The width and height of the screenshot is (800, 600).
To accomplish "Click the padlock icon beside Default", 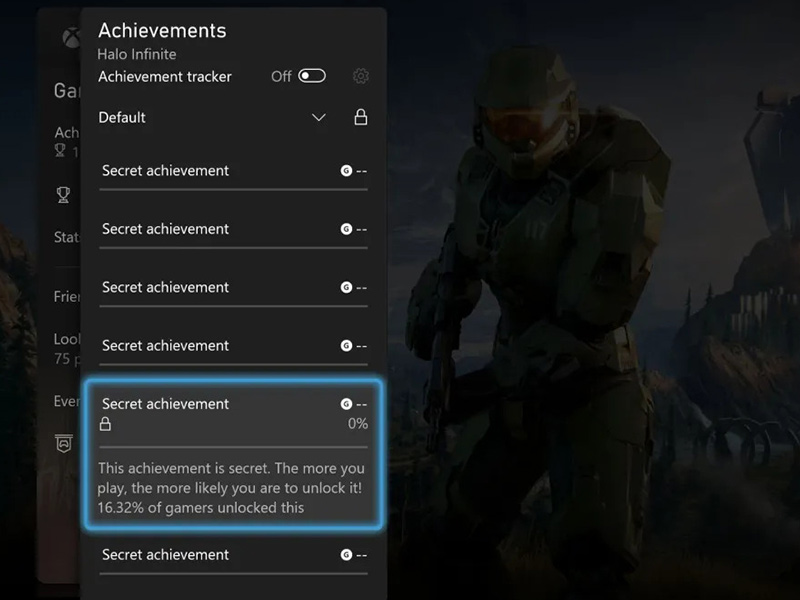I will pos(361,117).
